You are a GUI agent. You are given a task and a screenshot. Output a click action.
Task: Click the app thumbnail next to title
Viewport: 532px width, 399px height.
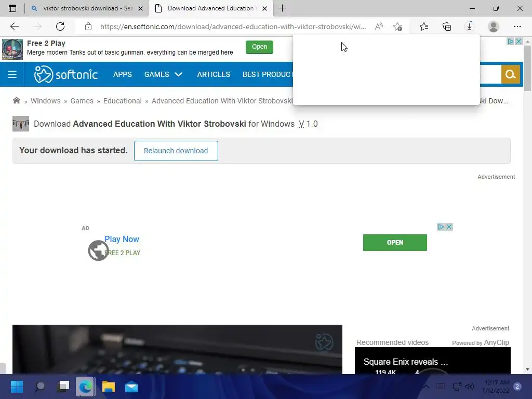coord(21,124)
